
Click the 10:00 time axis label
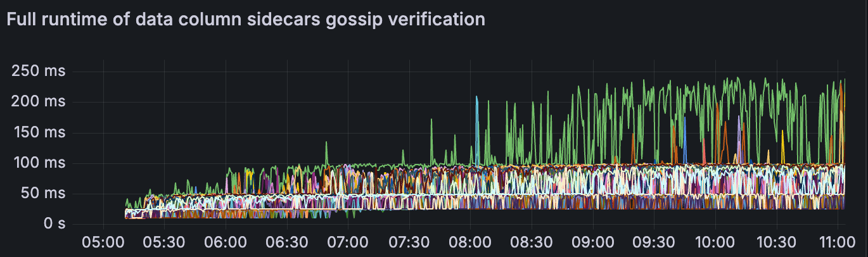(x=715, y=243)
